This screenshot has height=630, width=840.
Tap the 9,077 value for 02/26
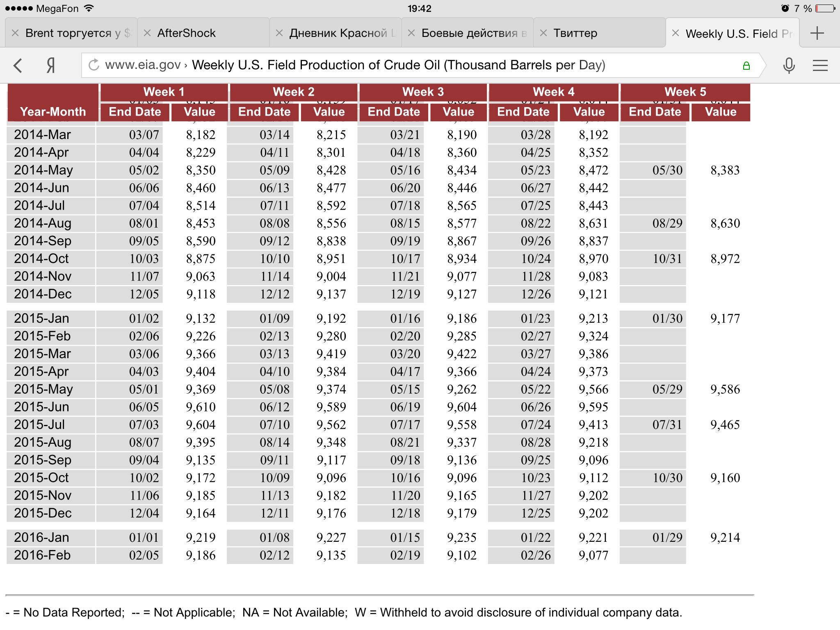click(x=593, y=555)
